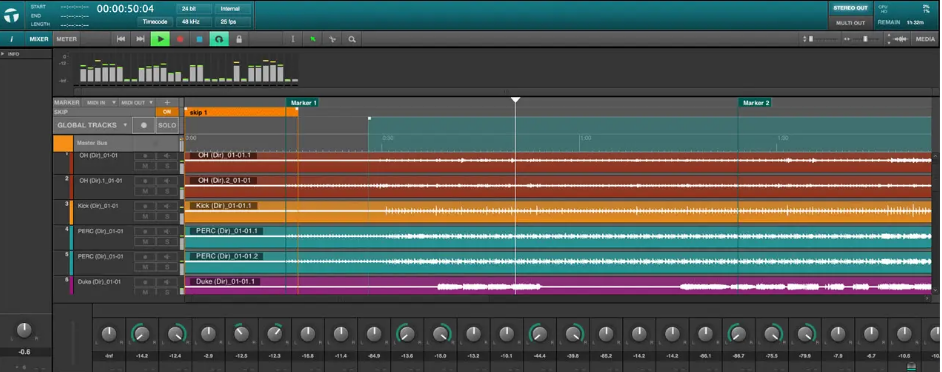Open the Timecode display format dropdown

(155, 22)
